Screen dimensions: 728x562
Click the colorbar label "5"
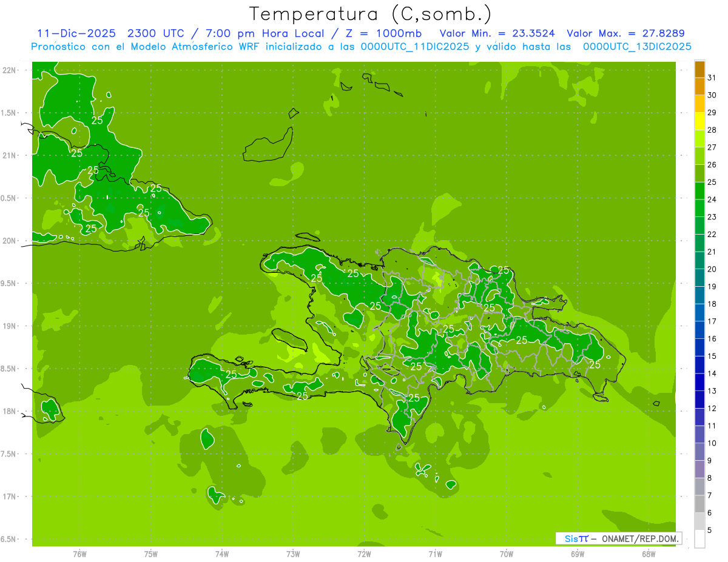click(x=710, y=530)
